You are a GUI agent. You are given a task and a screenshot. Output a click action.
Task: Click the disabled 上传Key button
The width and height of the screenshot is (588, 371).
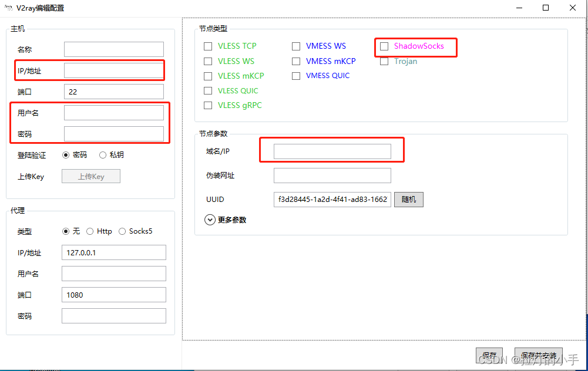click(91, 176)
